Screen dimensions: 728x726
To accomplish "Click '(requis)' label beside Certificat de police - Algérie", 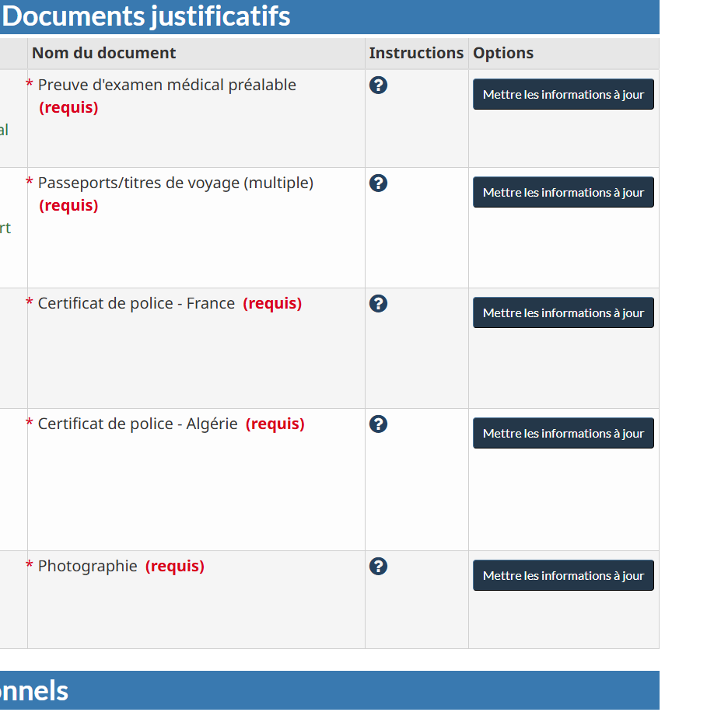I will (x=275, y=424).
